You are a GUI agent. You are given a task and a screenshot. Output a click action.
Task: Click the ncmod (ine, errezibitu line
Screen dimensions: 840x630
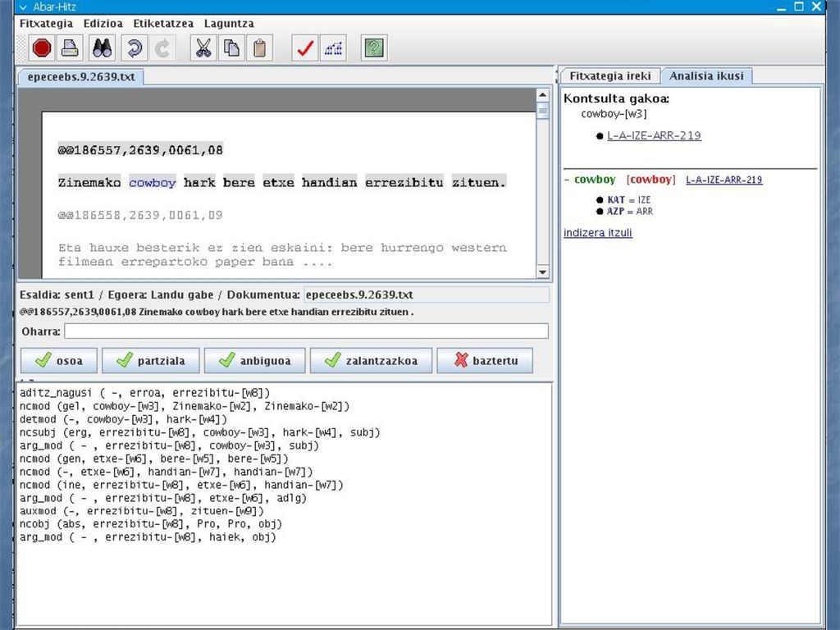point(181,485)
